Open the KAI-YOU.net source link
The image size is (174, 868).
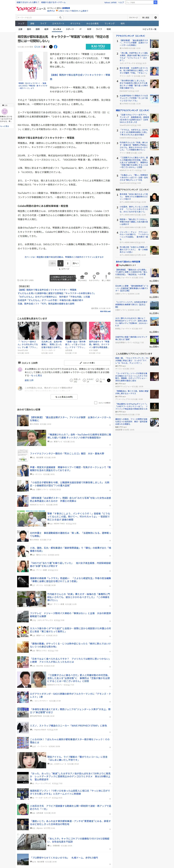pyautogui.click(x=105, y=311)
